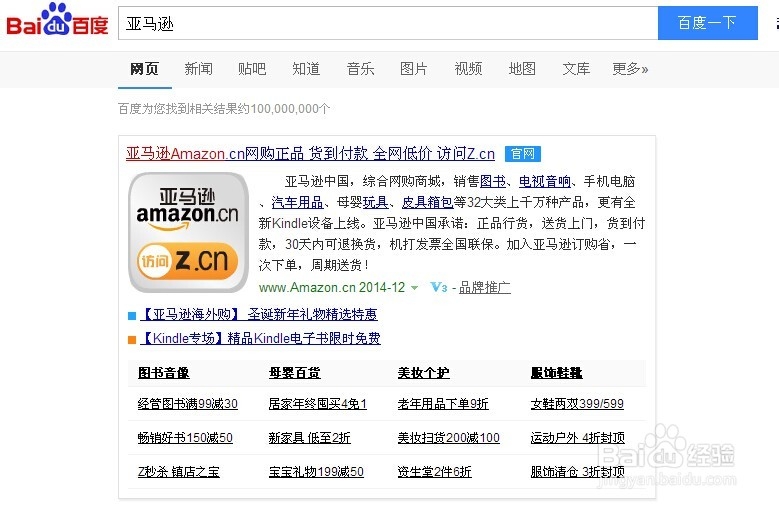This screenshot has height=507, width=779.
Task: Open 居家年终囤买4免1 link
Action: pos(318,404)
